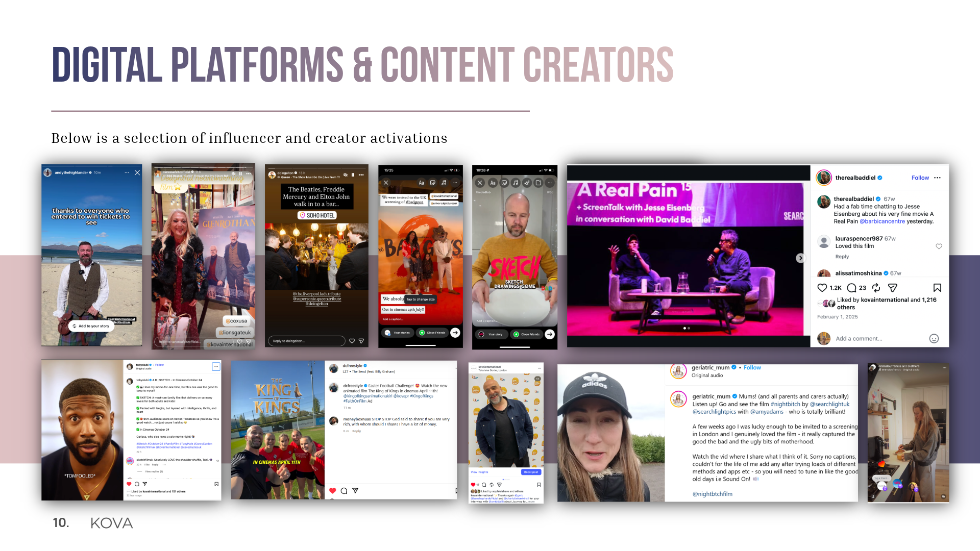The height and width of the screenshot is (551, 980).
Task: Select the 'DIGITAL PLATFORMS & CONTENT CREATORS' title
Action: pos(362,65)
